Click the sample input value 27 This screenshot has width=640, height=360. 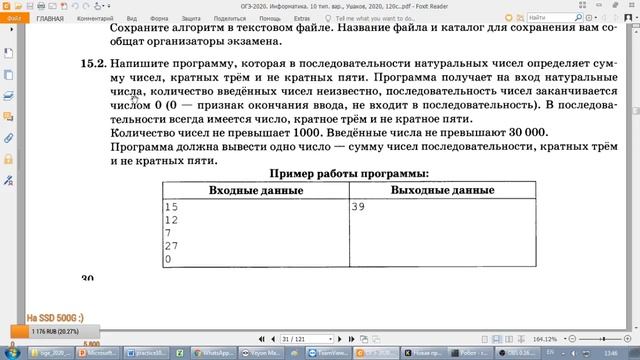click(171, 246)
